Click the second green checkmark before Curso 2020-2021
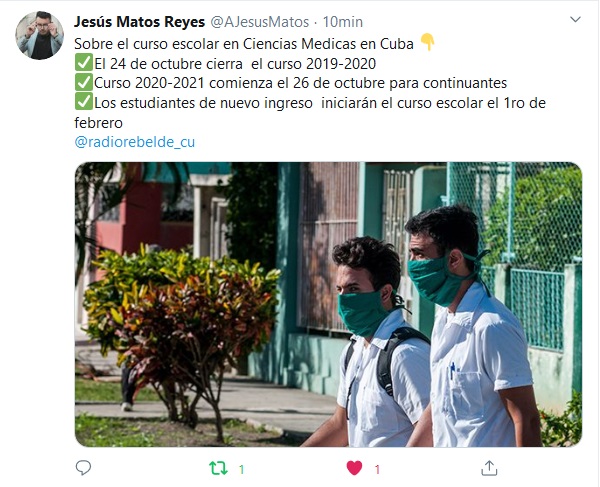Viewport: 600px width, 487px height. coord(83,82)
